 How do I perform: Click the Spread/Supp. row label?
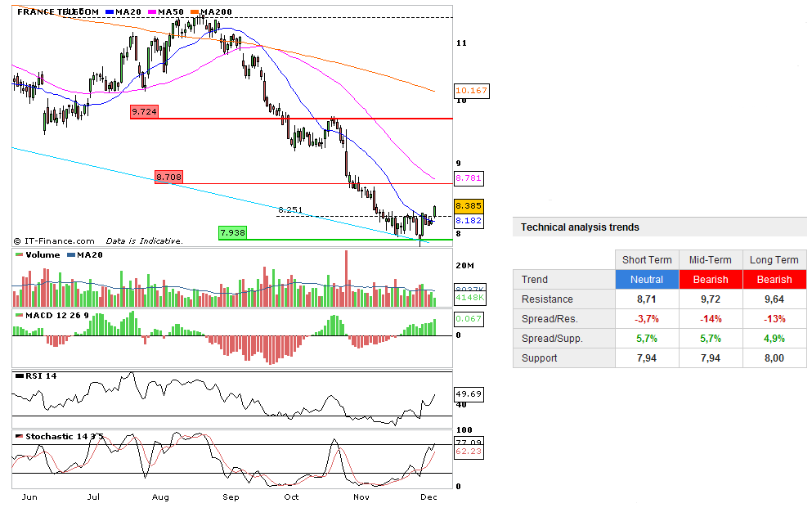[552, 339]
